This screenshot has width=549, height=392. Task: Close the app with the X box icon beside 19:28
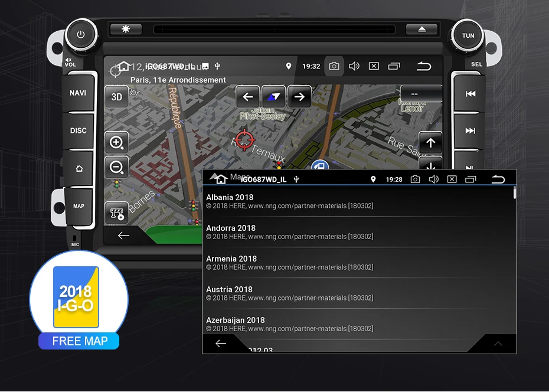click(x=452, y=179)
